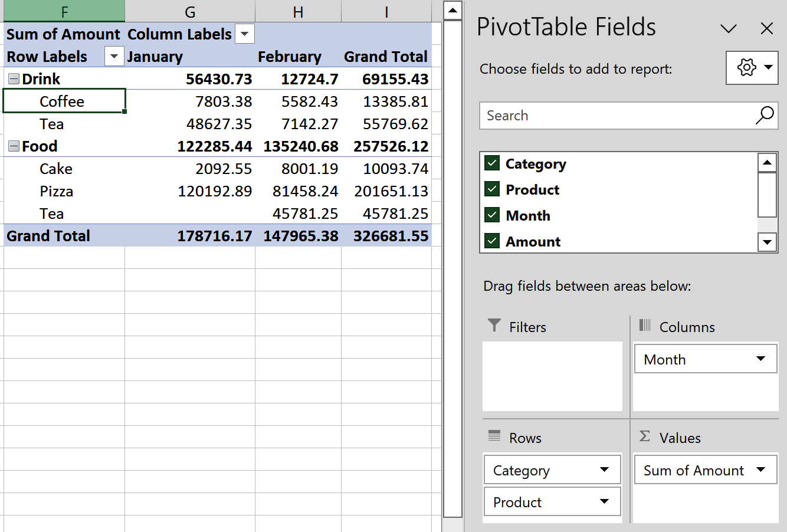Open the Row Labels filter dropdown
The height and width of the screenshot is (532, 787).
click(x=114, y=57)
